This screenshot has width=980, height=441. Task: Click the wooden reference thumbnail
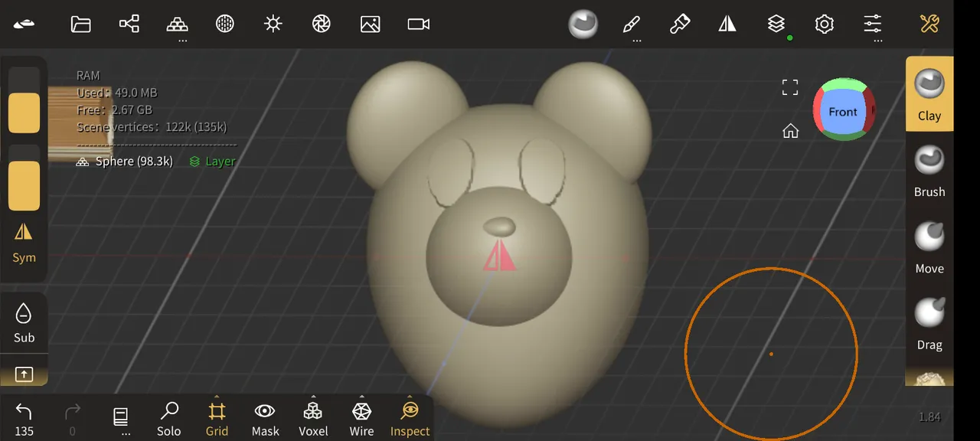(x=80, y=124)
